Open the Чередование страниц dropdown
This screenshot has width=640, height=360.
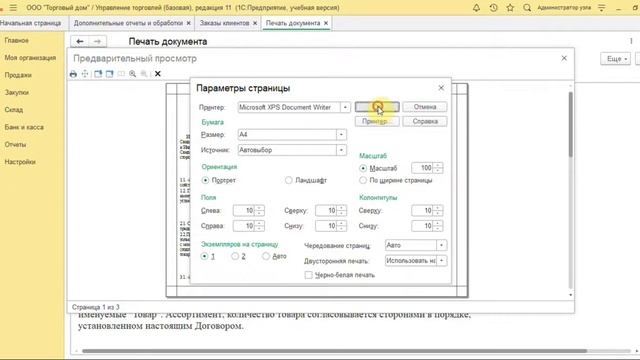pyautogui.click(x=441, y=245)
